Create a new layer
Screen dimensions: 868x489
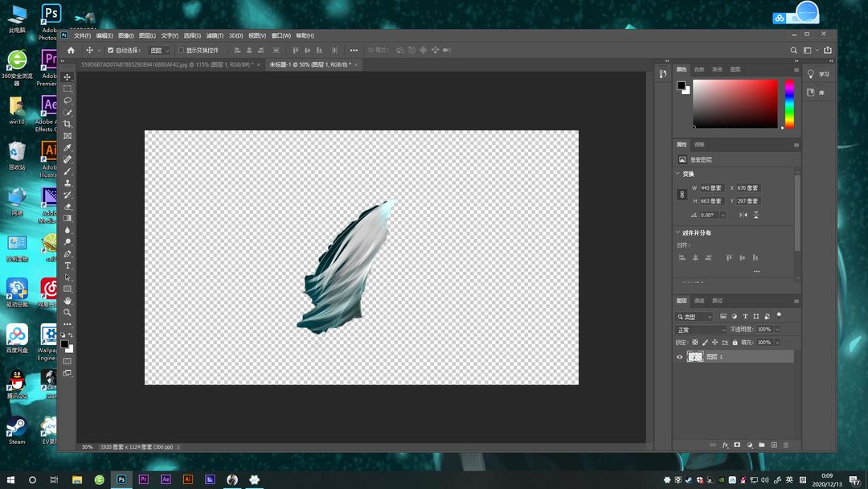click(x=774, y=445)
